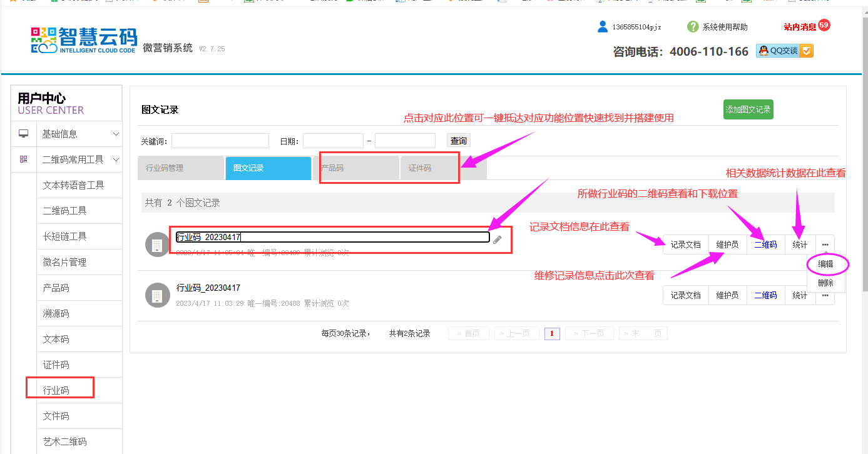Click the QQ交谈 chat icon
868x454 pixels.
784,51
